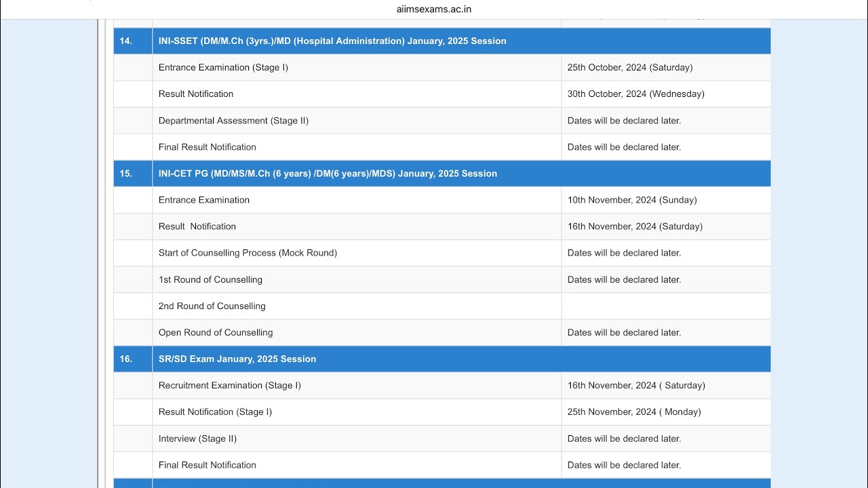Click the Entrance Examination label under INI-CET PG

204,200
